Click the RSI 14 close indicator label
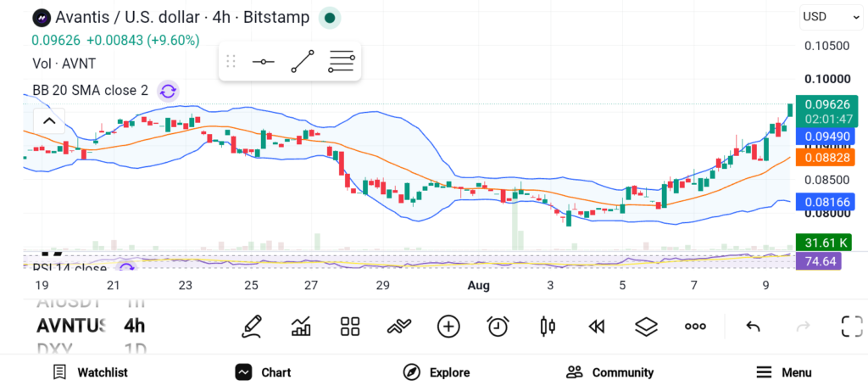 click(x=70, y=269)
